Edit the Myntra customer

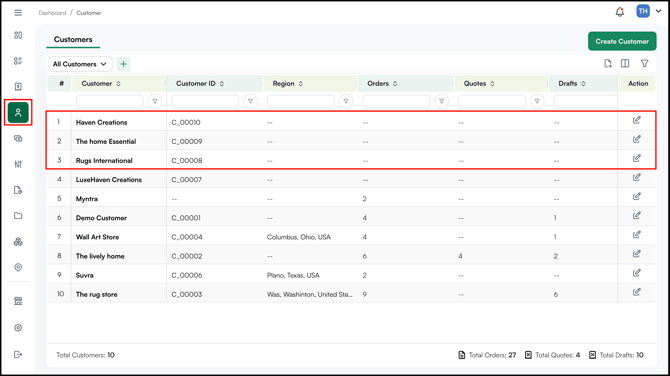tap(637, 197)
